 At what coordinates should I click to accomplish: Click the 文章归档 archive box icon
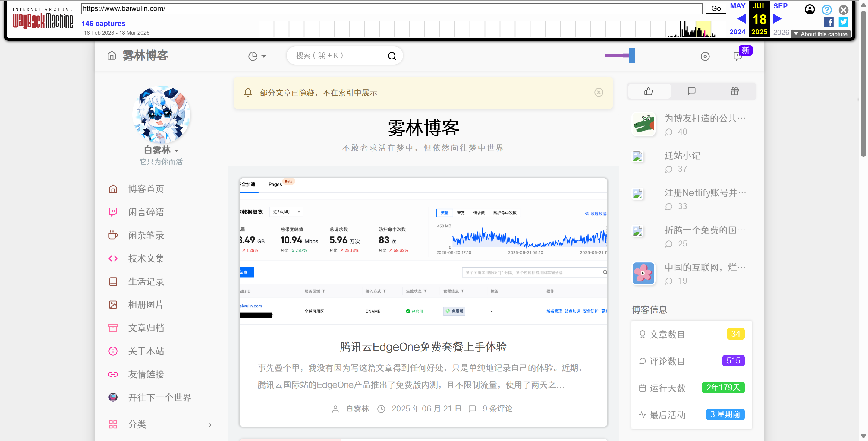pyautogui.click(x=113, y=328)
